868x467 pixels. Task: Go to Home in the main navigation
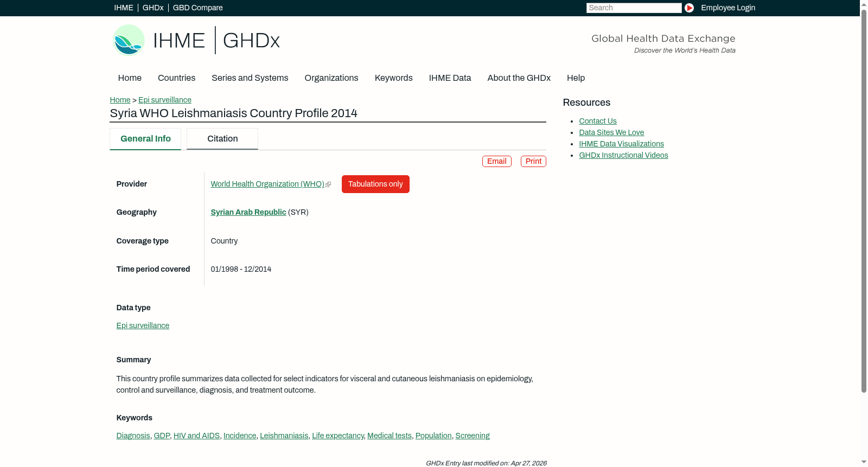[130, 78]
